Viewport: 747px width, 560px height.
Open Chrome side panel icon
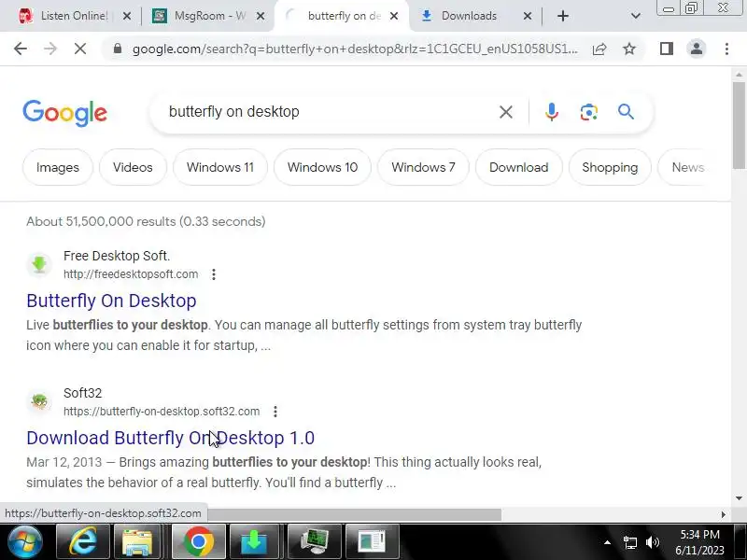666,49
